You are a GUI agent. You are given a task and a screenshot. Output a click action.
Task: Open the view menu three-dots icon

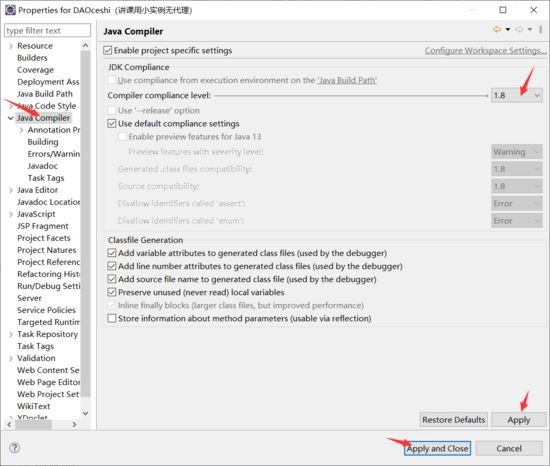tap(541, 29)
